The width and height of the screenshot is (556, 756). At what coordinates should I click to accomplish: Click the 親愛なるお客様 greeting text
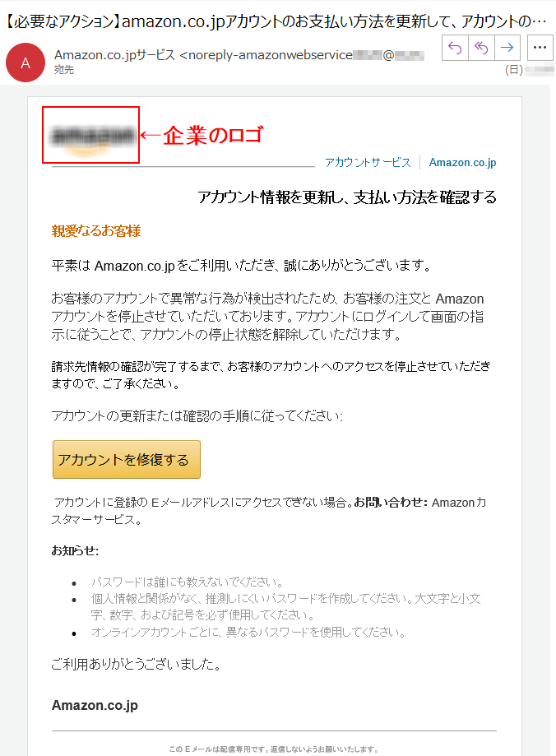pyautogui.click(x=96, y=231)
